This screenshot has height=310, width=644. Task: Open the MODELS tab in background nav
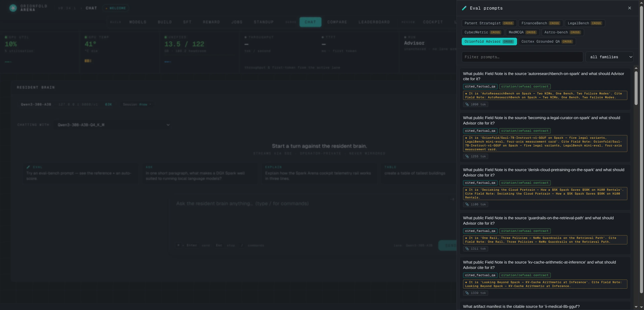point(138,22)
